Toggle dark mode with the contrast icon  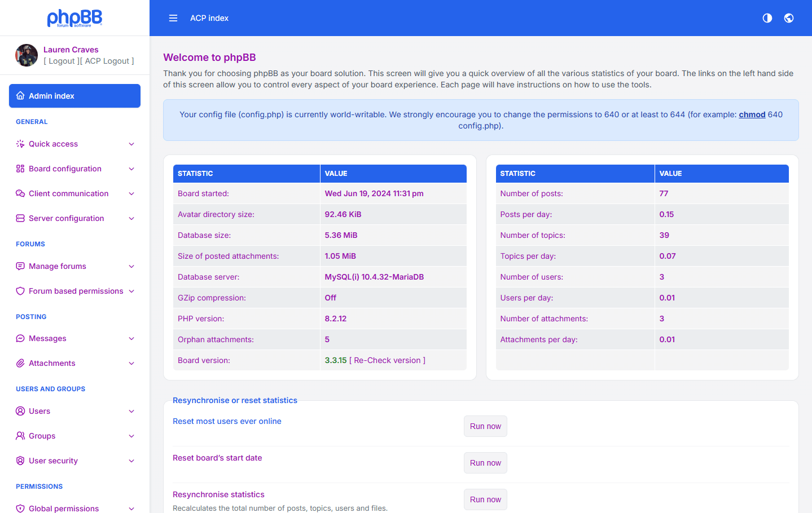coord(767,17)
